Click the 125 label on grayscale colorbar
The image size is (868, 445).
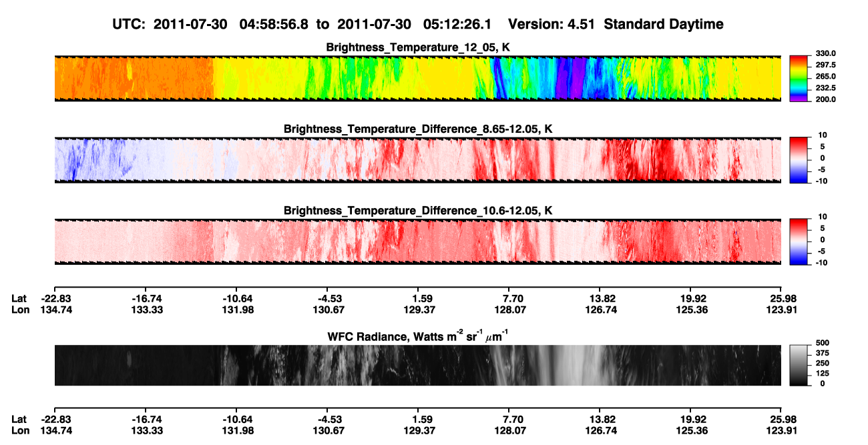click(822, 373)
